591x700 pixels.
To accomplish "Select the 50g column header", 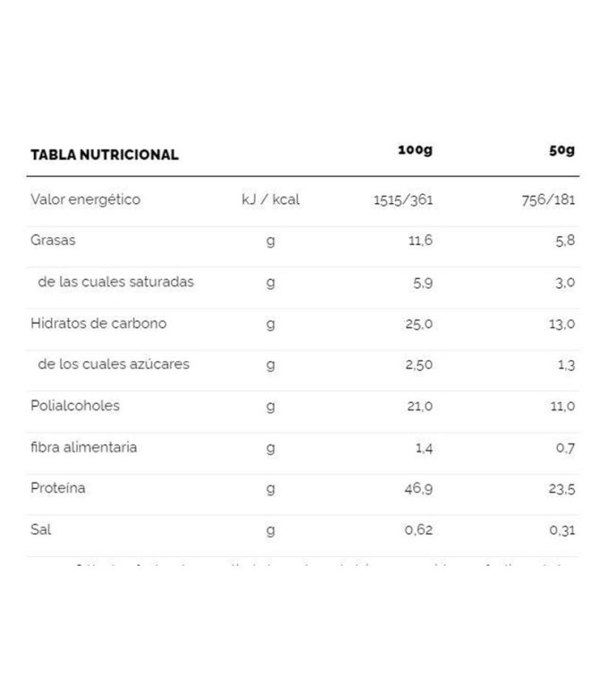I will 561,148.
